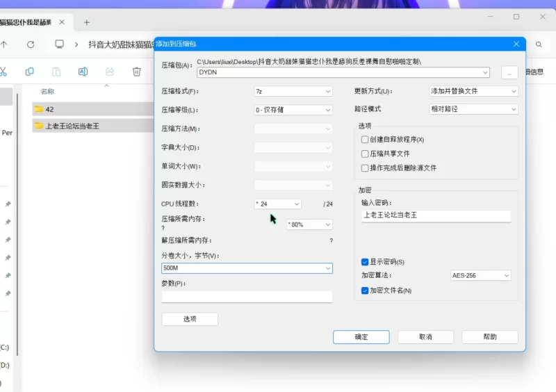Go up one folder level in Explorer
Viewport: 556px width, 392px height.
[4, 44]
